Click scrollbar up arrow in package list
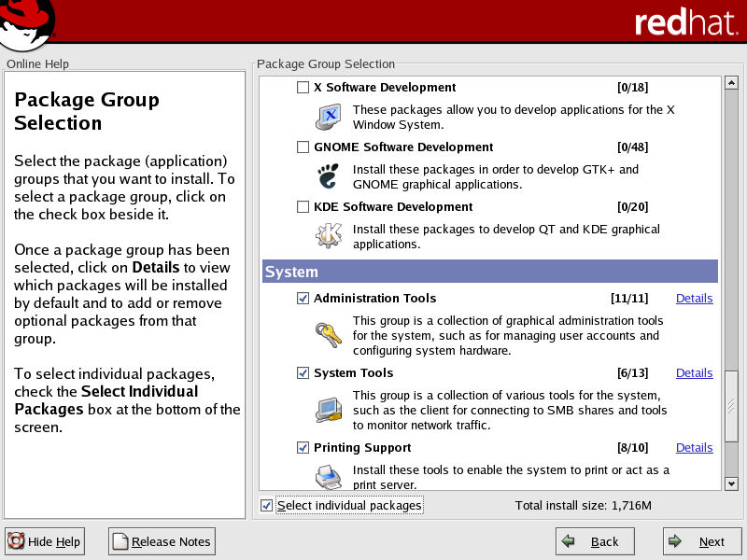This screenshot has height=560, width=747. [x=731, y=82]
